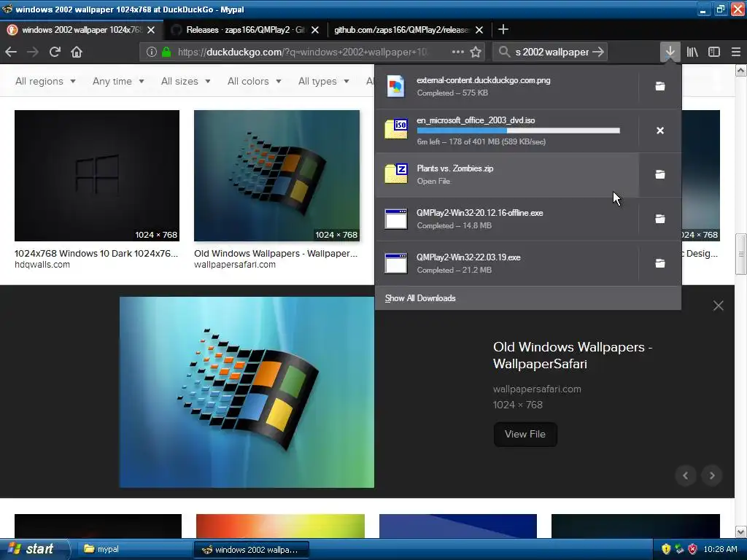Submit search with the go arrow
747x560 pixels.
[598, 52]
